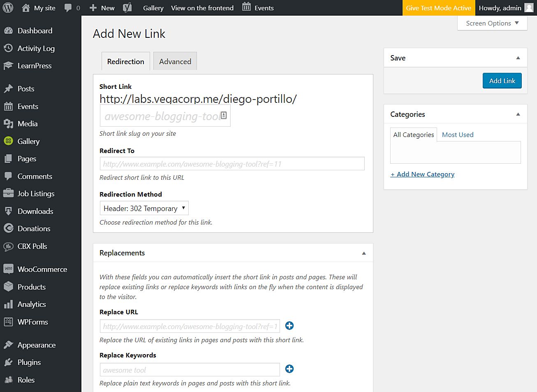The height and width of the screenshot is (392, 537).
Task: Open the Gallery sidebar menu icon
Action: (x=8, y=141)
